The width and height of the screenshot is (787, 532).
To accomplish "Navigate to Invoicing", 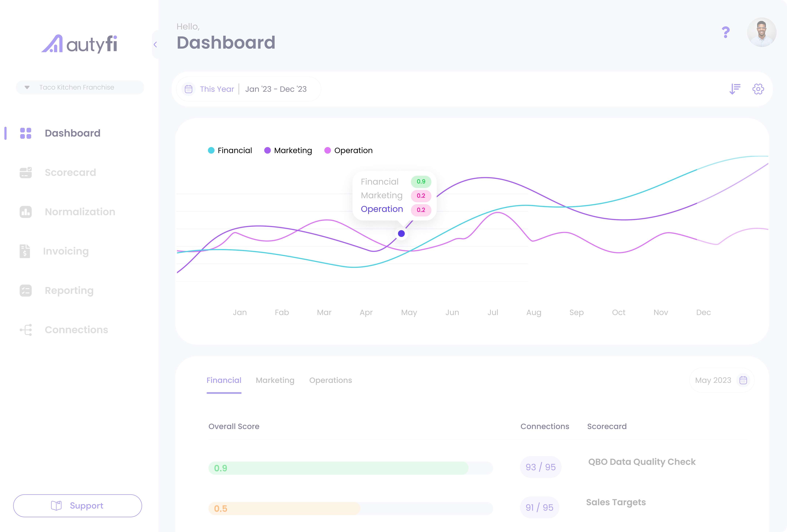I will (66, 251).
